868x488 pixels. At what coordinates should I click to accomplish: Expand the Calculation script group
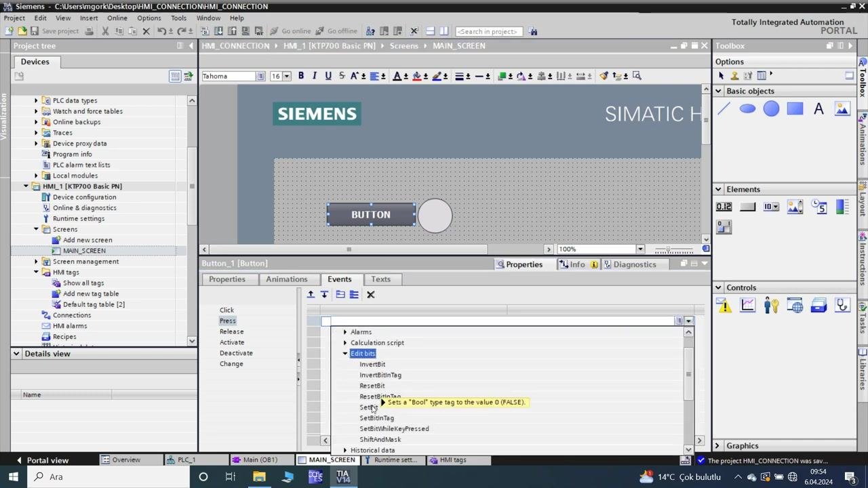pos(344,343)
